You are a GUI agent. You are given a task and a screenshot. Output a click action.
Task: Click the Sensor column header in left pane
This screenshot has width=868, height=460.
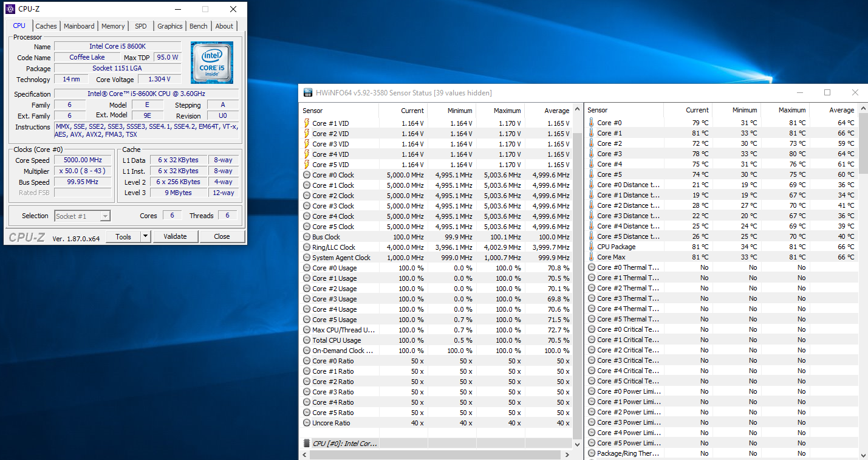tap(340, 111)
